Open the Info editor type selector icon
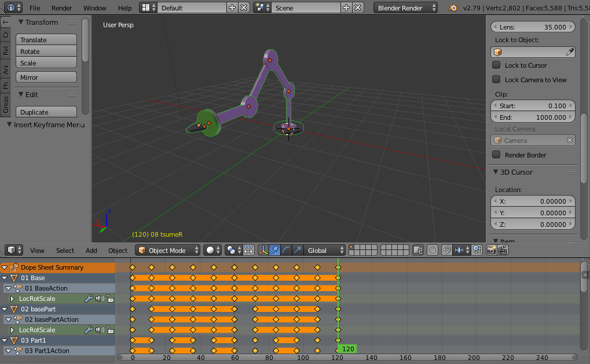Image resolution: width=590 pixels, height=364 pixels. point(14,8)
